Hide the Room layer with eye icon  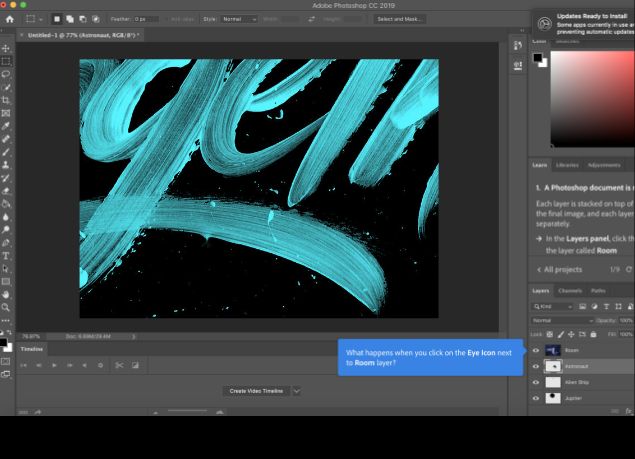(536, 351)
